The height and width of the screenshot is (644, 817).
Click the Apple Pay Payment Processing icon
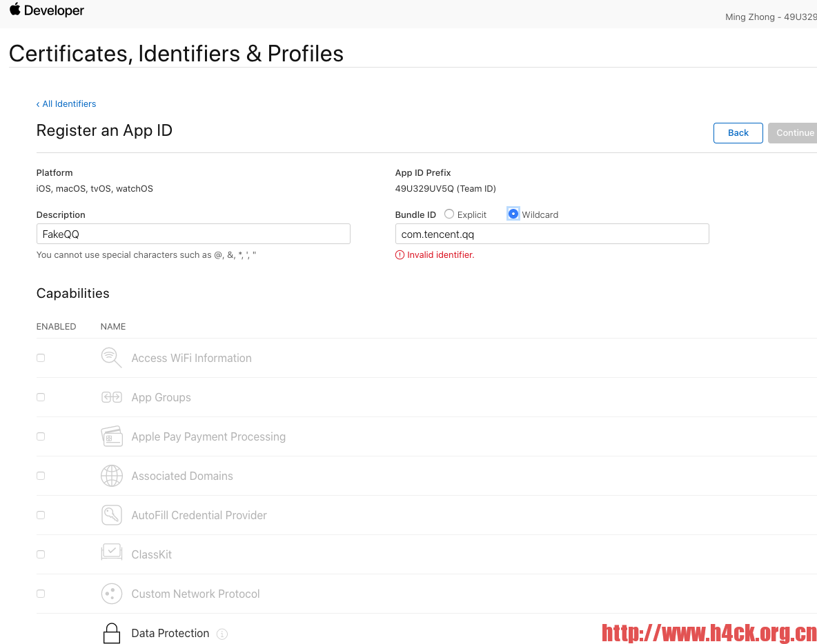[112, 436]
